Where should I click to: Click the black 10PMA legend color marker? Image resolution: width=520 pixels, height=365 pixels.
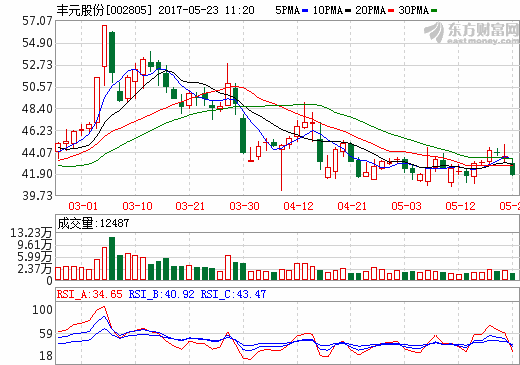348,11
